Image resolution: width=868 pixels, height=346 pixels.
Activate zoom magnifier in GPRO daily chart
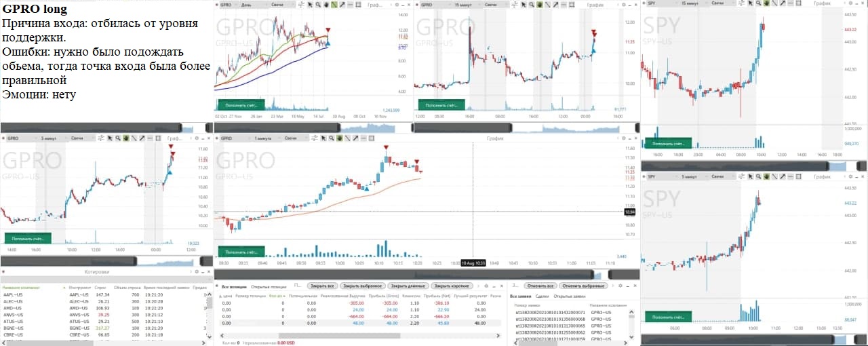point(318,4)
